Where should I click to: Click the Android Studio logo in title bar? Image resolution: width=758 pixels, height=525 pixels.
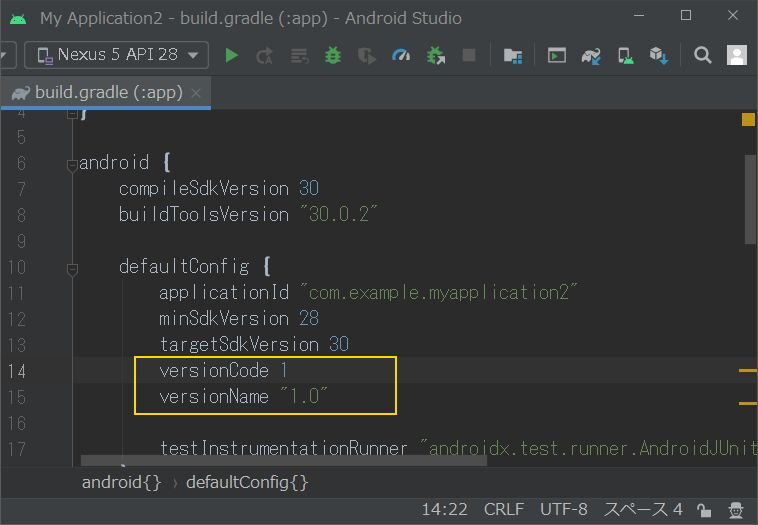coord(18,19)
